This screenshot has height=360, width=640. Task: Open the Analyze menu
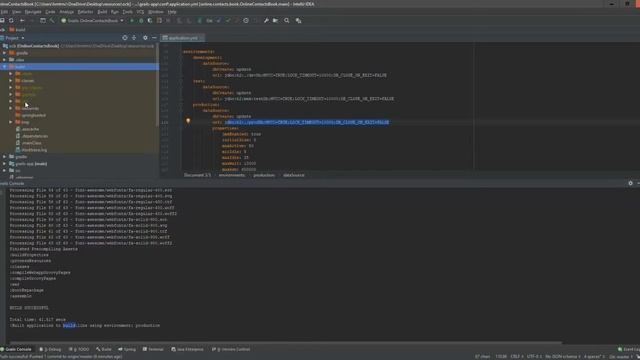pos(67,12)
